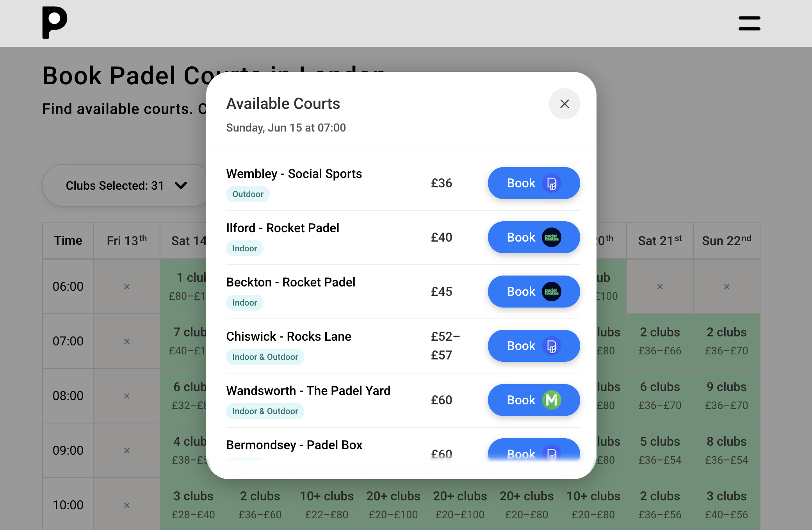Open 10:00 slot with 20+ clubs £20–£80
The image size is (812, 530).
(527, 505)
